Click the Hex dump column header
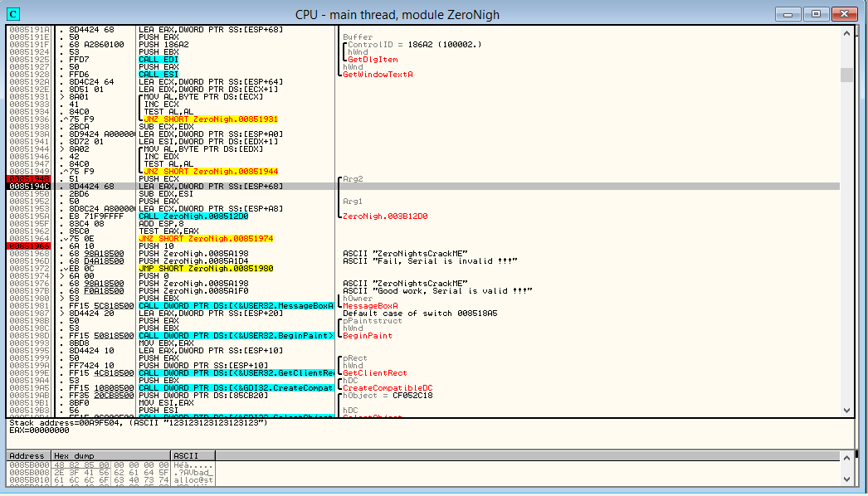The width and height of the screenshot is (868, 496). (110, 455)
